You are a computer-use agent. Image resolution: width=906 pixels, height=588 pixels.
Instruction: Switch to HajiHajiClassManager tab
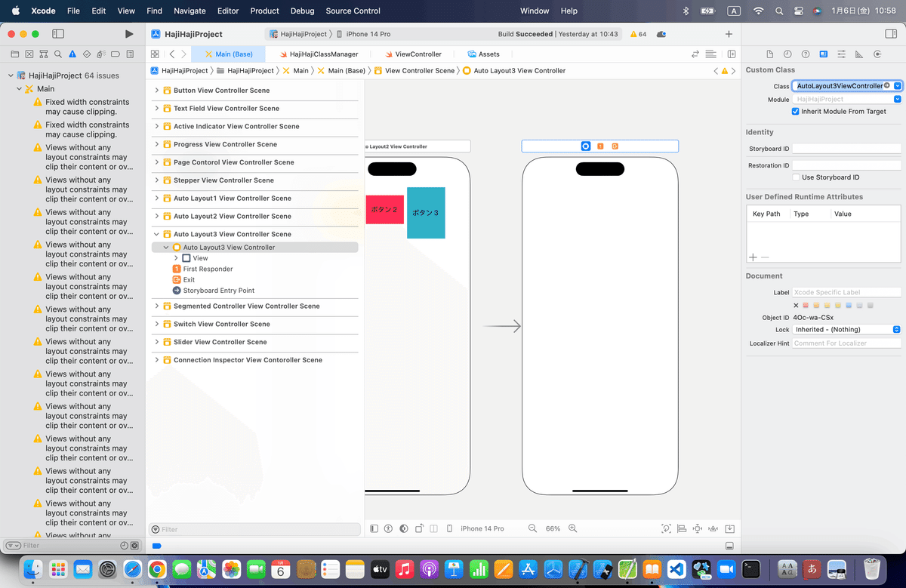tap(318, 54)
